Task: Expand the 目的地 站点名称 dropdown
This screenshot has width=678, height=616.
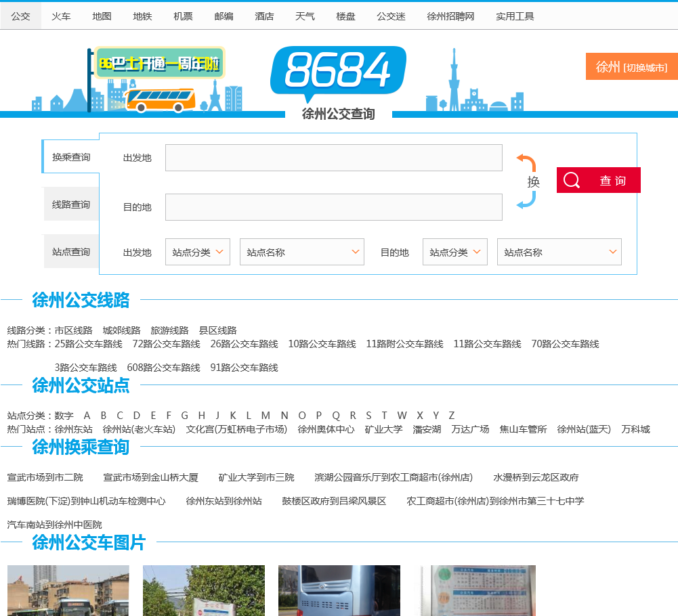Action: [x=559, y=252]
